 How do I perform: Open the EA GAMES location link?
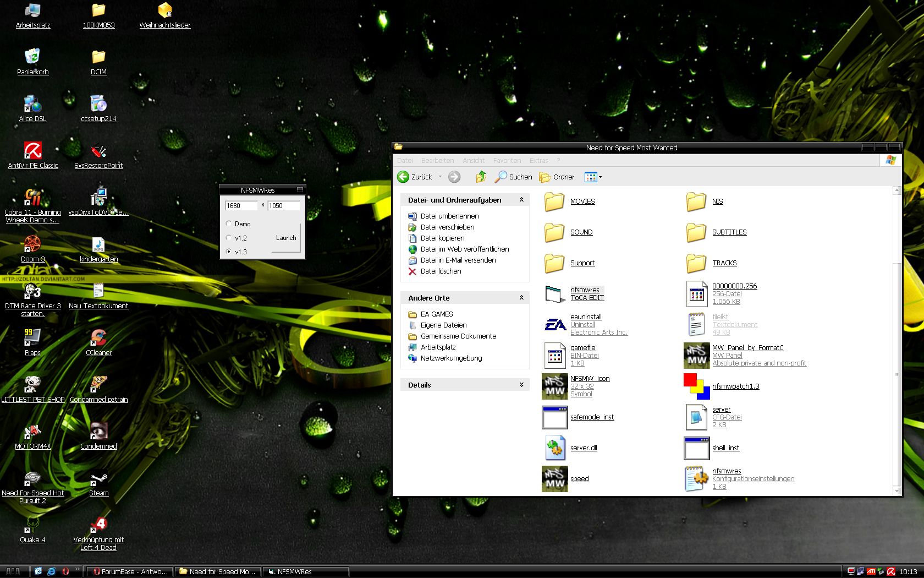(x=437, y=314)
